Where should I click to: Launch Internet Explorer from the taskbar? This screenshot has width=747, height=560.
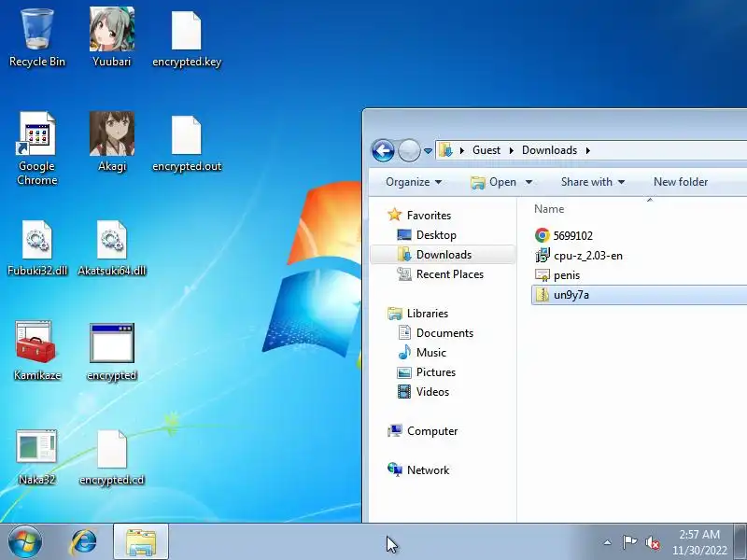pyautogui.click(x=84, y=542)
